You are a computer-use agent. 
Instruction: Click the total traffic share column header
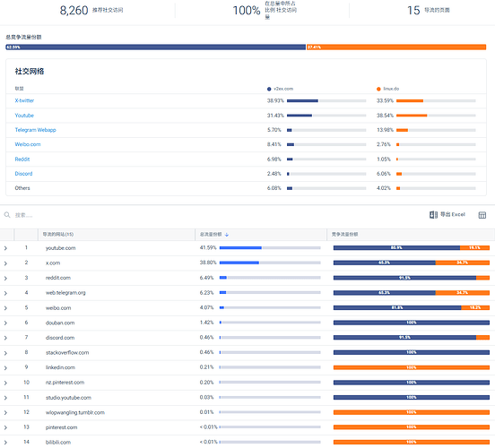pyautogui.click(x=211, y=235)
